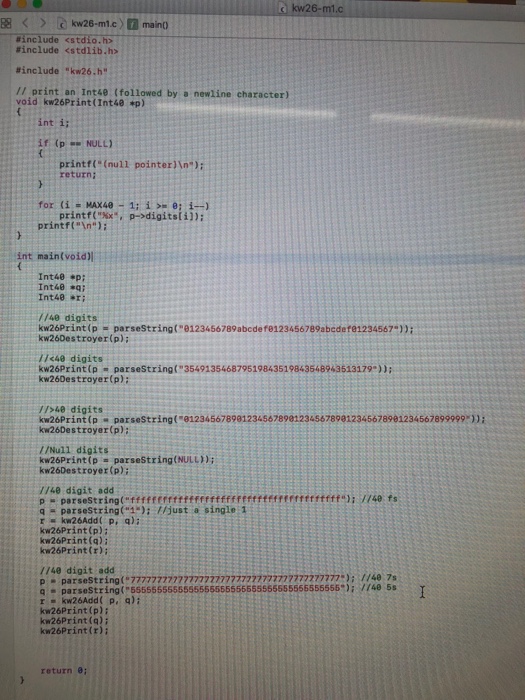Click the kw26-m1.c window title

[x=317, y=8]
